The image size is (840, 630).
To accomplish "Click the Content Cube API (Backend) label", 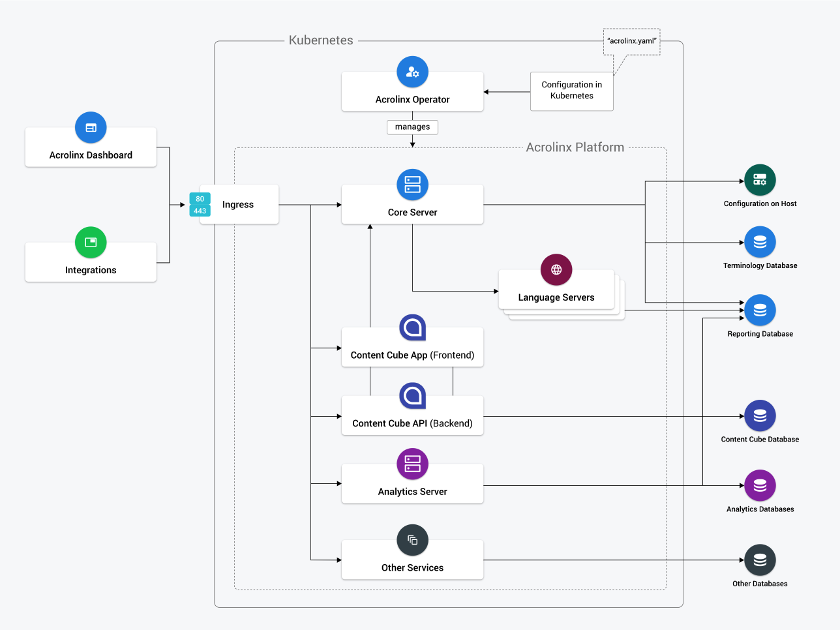I will [412, 423].
